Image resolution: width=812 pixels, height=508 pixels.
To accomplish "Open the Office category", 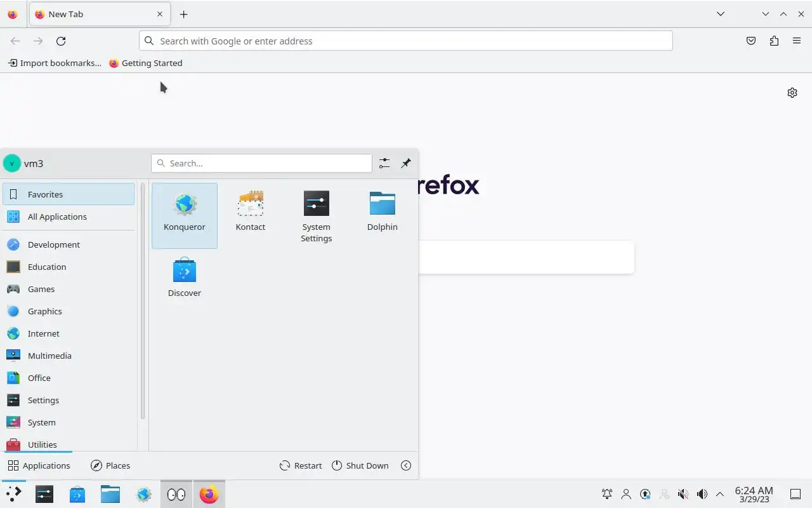I will pos(69,378).
